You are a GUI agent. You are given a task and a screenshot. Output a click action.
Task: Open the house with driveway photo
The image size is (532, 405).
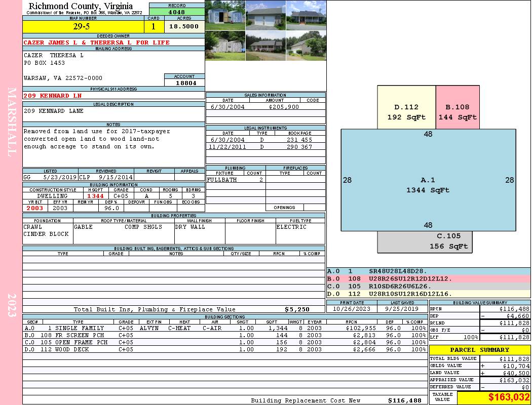265,46
